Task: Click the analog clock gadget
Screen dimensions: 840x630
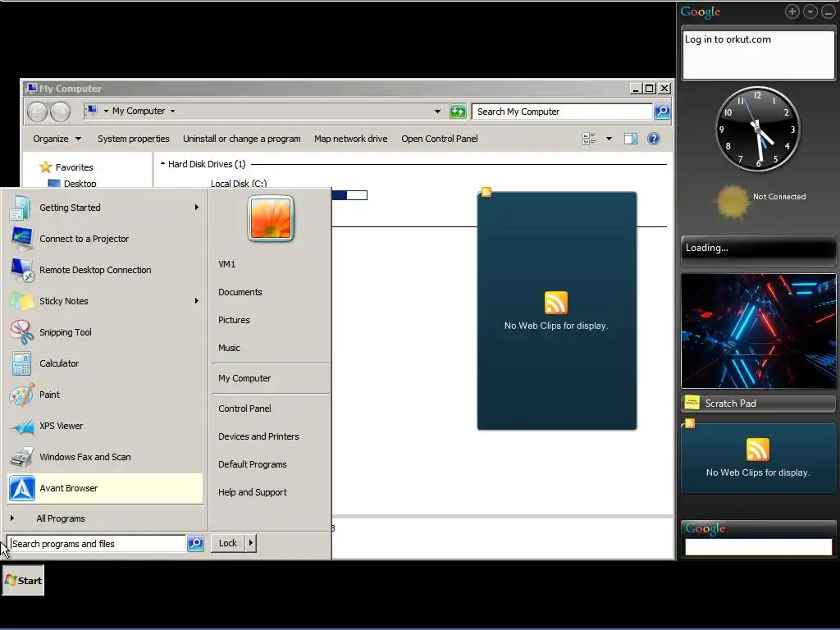Action: point(758,129)
